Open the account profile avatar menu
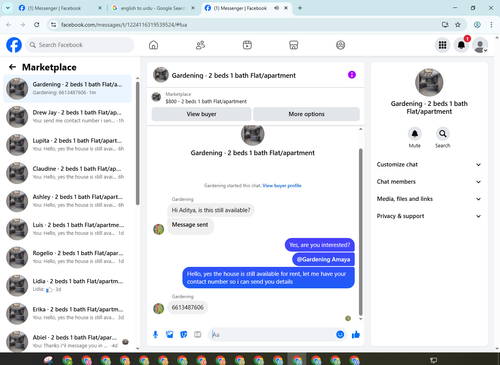500x365 pixels. [480, 45]
